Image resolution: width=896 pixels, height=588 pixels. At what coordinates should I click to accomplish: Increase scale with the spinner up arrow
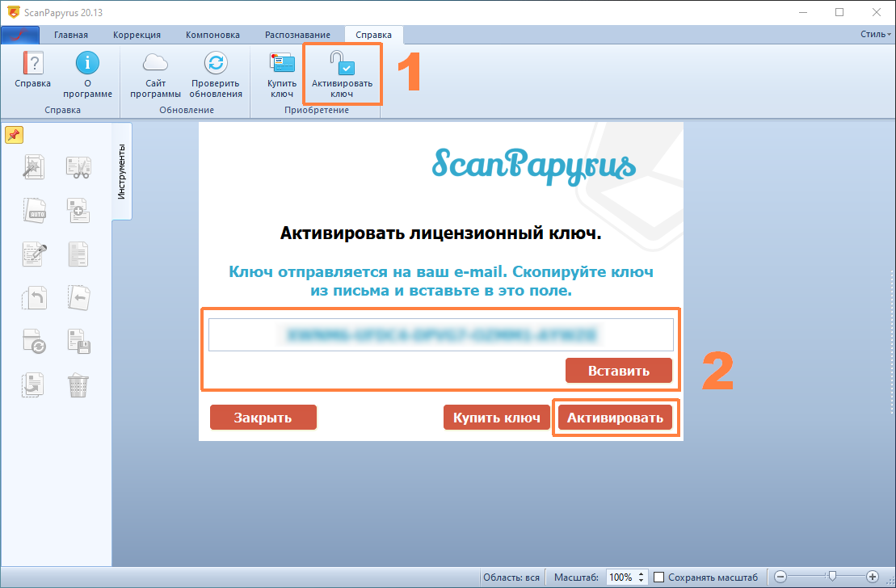[642, 573]
